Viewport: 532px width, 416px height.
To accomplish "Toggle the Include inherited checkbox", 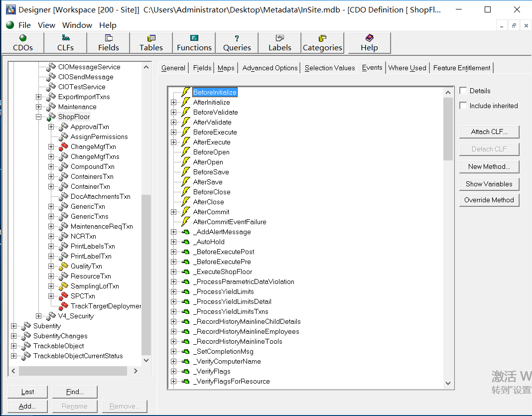I will pos(463,106).
